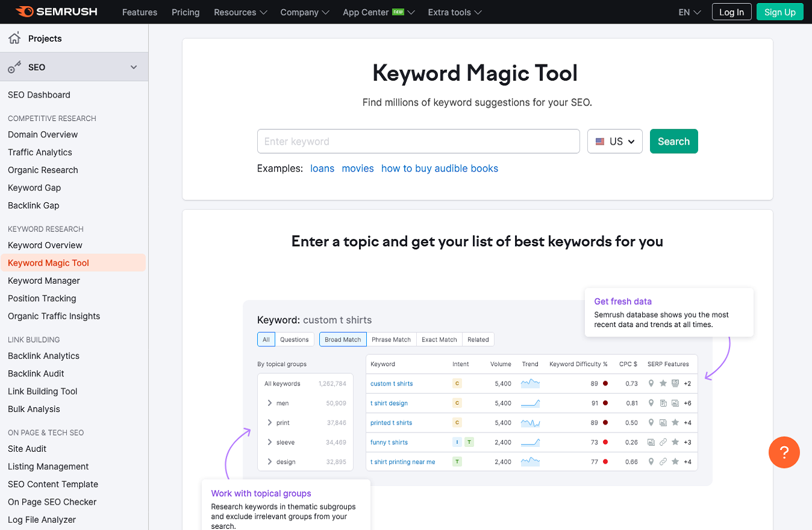Viewport: 812px width, 530px height.
Task: Click the trend sparkline for t shirt design
Action: click(x=530, y=403)
